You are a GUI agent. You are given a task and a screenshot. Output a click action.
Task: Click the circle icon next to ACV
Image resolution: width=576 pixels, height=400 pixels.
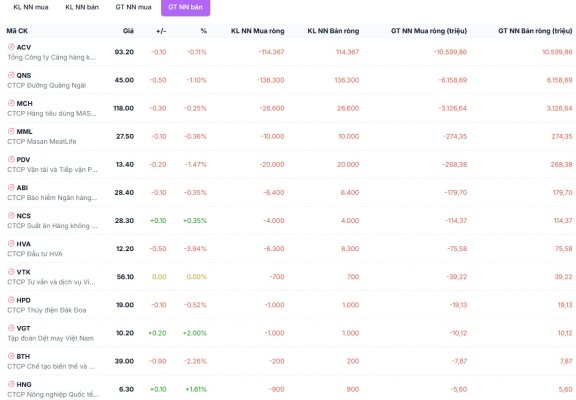pos(11,47)
